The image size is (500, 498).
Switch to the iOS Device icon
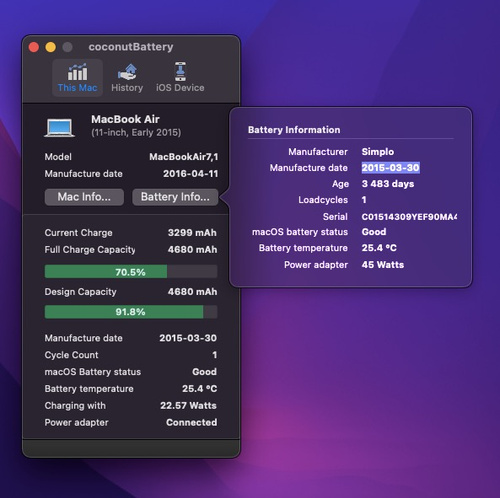pos(180,71)
